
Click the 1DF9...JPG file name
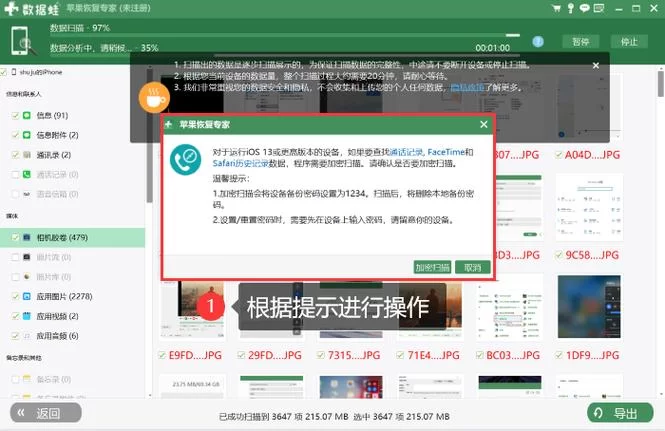[592, 355]
